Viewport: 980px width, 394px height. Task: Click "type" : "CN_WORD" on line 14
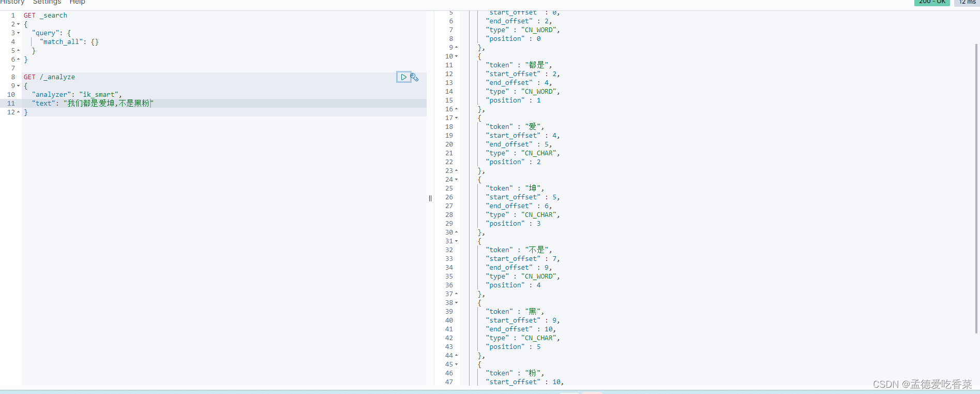click(523, 92)
